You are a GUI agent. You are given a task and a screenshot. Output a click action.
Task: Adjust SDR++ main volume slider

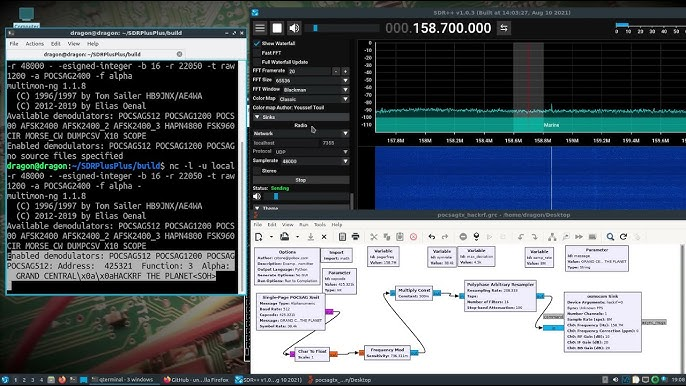point(342,28)
